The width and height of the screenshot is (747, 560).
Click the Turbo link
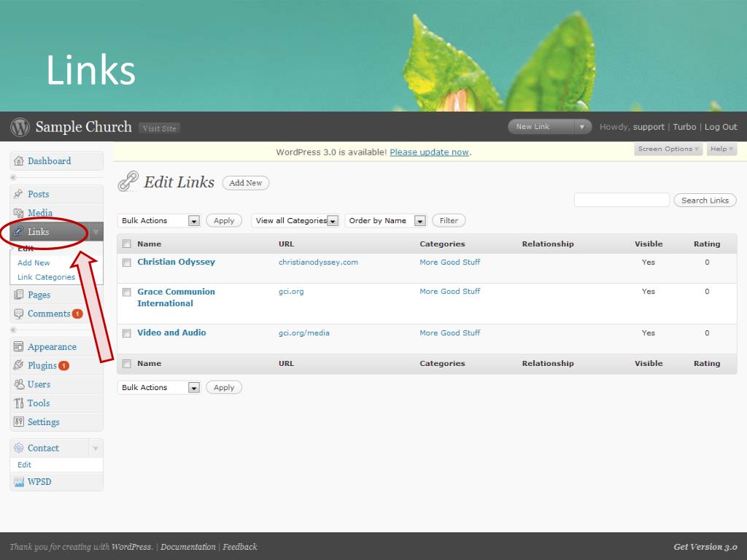[684, 127]
